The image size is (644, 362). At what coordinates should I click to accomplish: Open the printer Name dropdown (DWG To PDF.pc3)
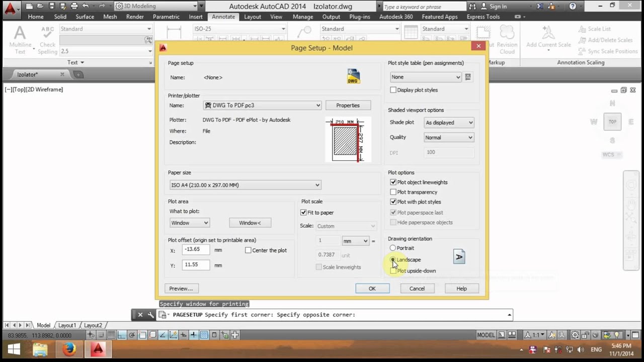coord(262,105)
